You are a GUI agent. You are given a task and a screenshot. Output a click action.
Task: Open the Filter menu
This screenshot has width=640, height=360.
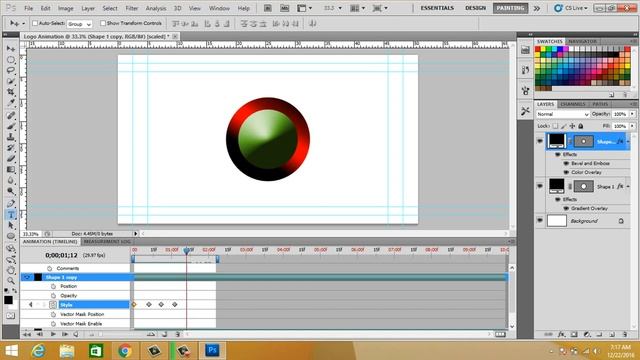131,8
